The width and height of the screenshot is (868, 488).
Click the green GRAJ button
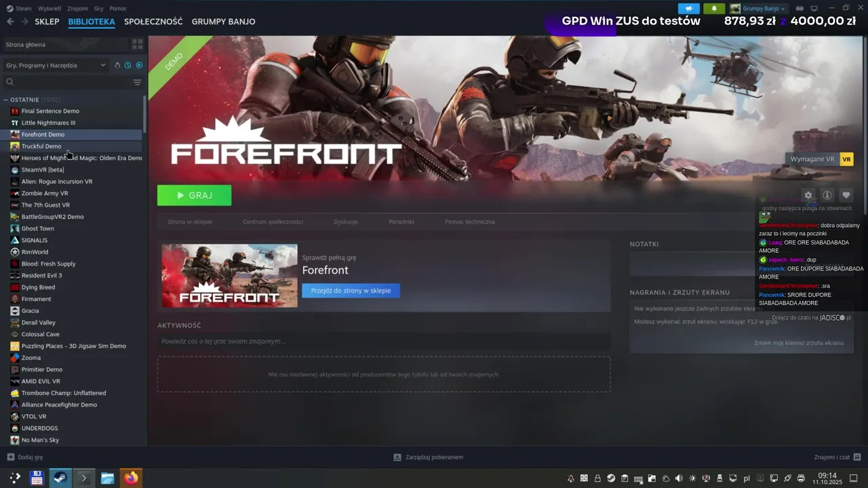[195, 195]
